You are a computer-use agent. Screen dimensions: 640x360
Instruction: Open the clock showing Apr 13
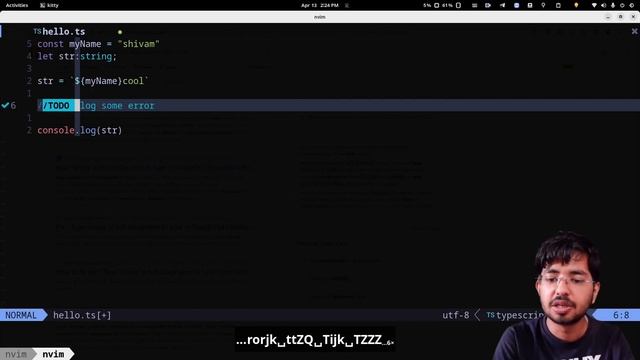(320, 5)
